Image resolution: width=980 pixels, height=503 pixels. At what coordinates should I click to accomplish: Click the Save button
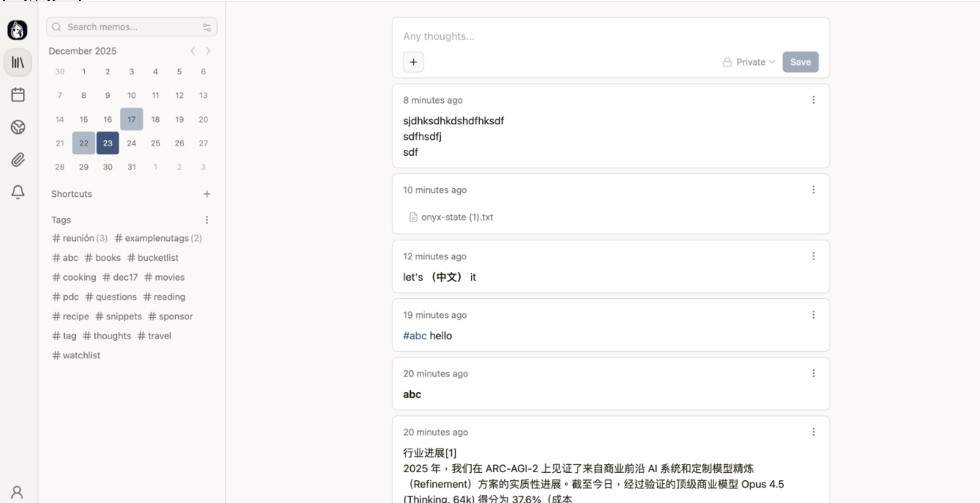(x=800, y=62)
